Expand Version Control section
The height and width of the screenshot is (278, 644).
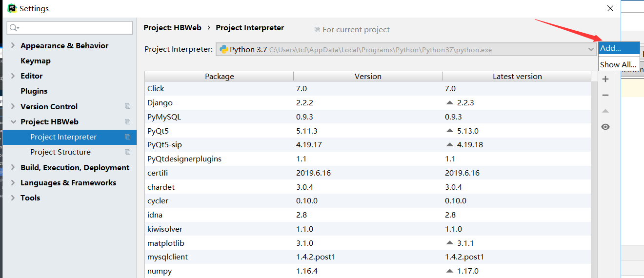(13, 106)
